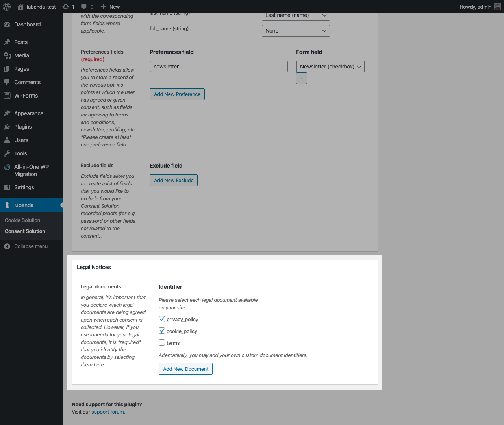
Task: Click the All-in-One WP Migration icon
Action: click(x=7, y=167)
